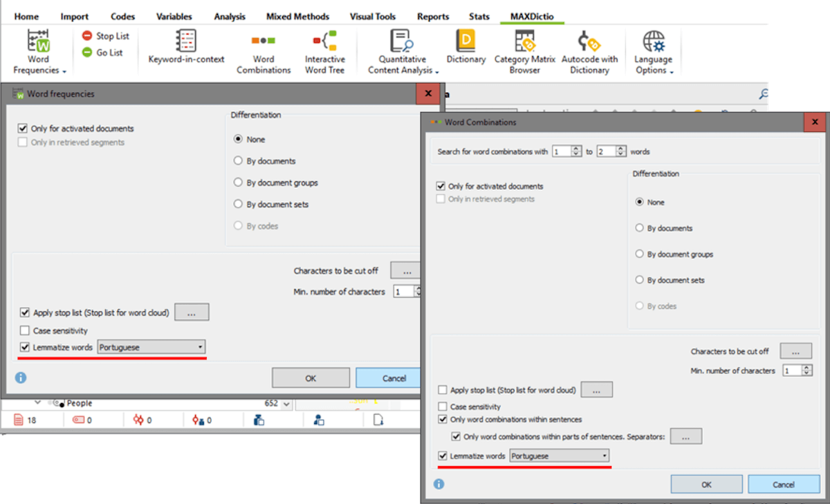
Task: Click the info icon in Word frequencies dialog
Action: click(21, 378)
